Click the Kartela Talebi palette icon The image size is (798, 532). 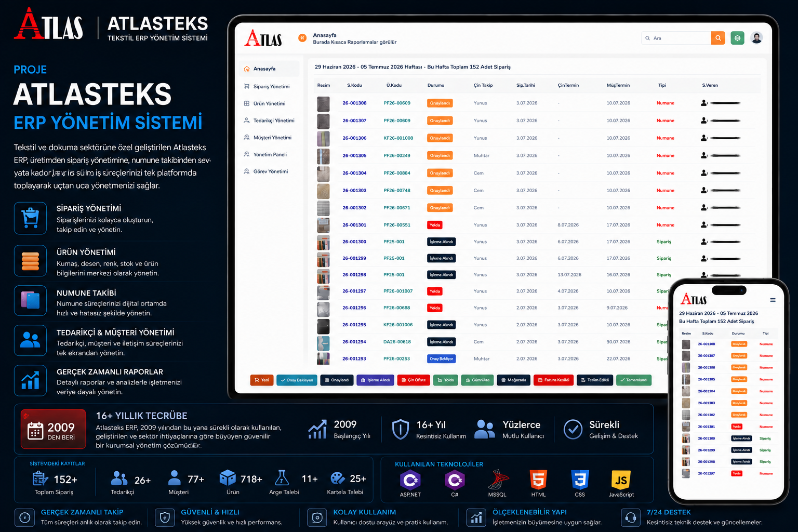coord(338,478)
